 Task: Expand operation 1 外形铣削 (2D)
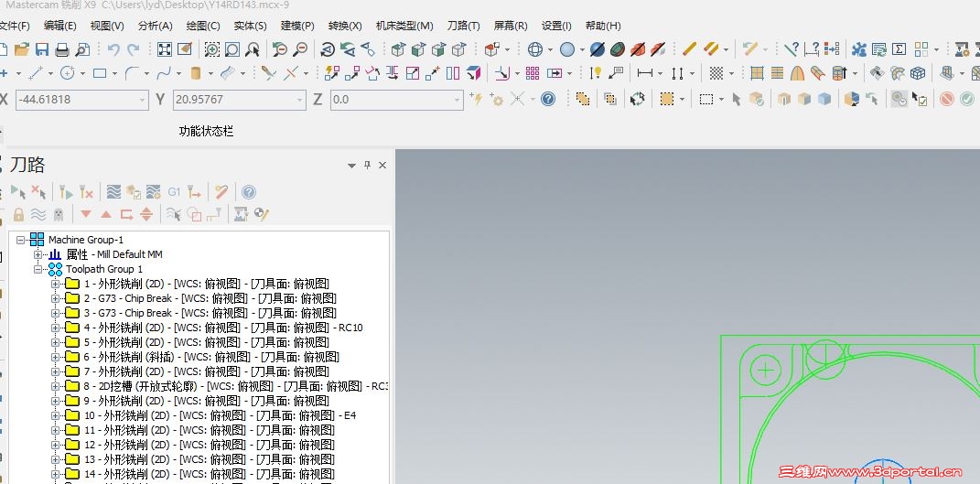point(56,284)
